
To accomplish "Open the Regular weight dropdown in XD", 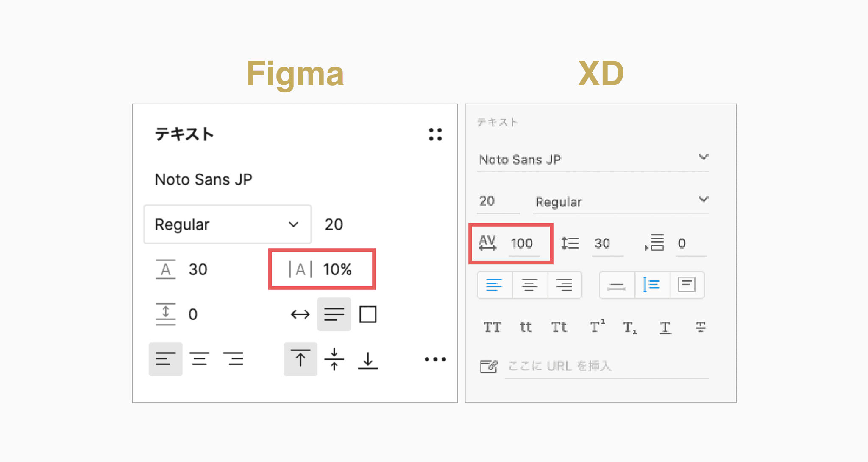I will [x=621, y=202].
